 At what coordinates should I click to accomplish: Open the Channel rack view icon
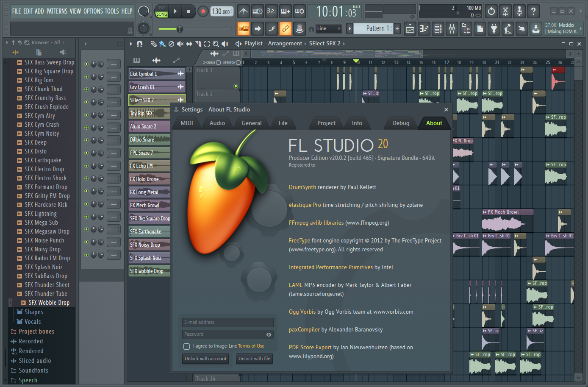[438, 29]
